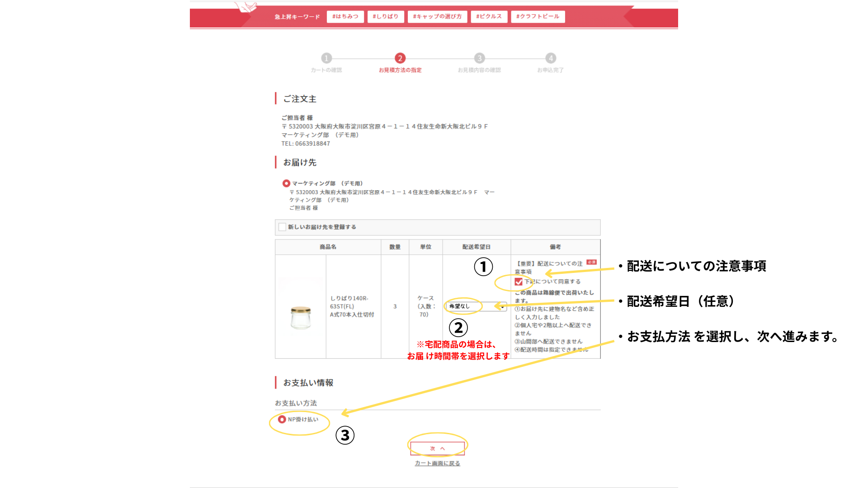Click the jar product thumbnail image
868x488 pixels.
(x=301, y=317)
